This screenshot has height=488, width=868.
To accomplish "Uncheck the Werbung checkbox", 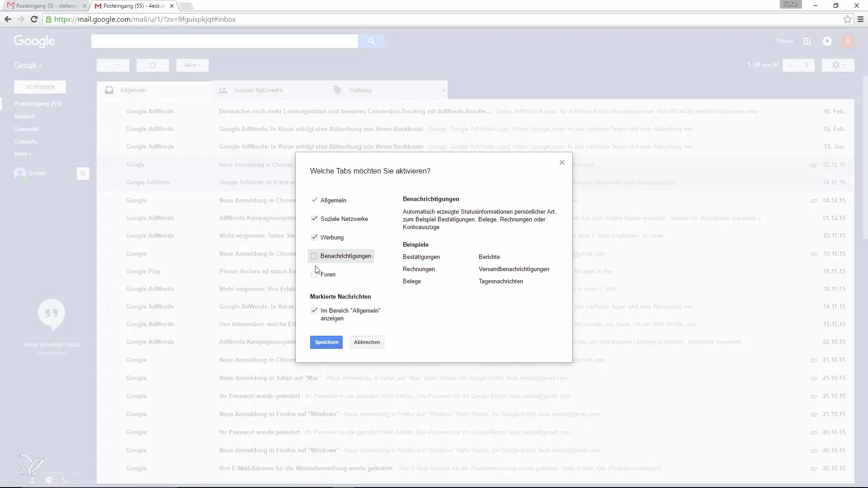I will tap(314, 237).
